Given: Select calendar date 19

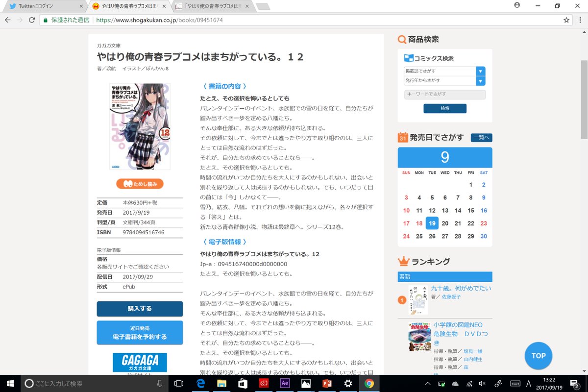Looking at the screenshot, I should point(432,223).
